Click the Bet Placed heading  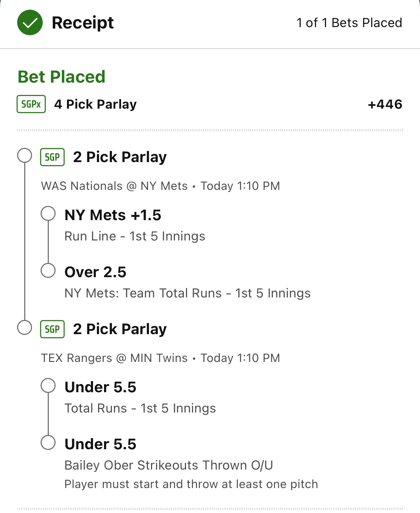pos(62,77)
